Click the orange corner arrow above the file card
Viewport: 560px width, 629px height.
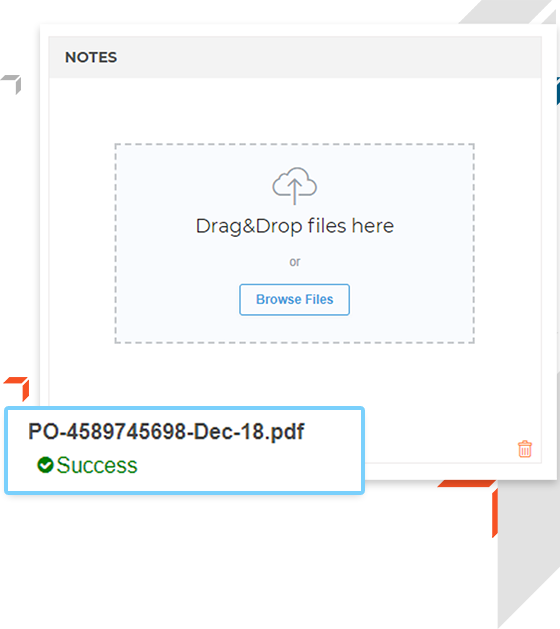[x=17, y=388]
